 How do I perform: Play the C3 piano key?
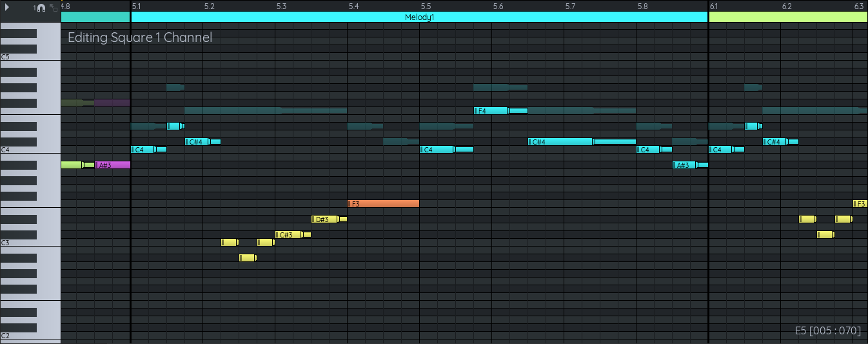[x=30, y=242]
